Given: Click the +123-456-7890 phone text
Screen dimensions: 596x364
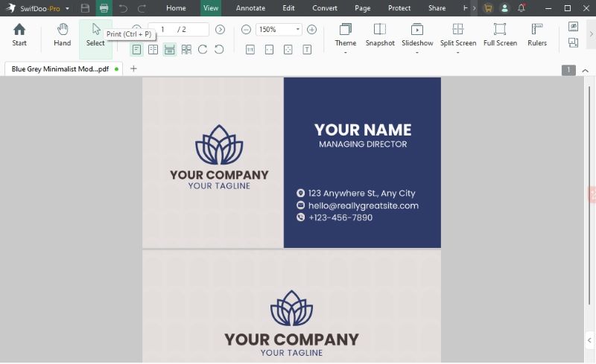Looking at the screenshot, I should (x=340, y=217).
